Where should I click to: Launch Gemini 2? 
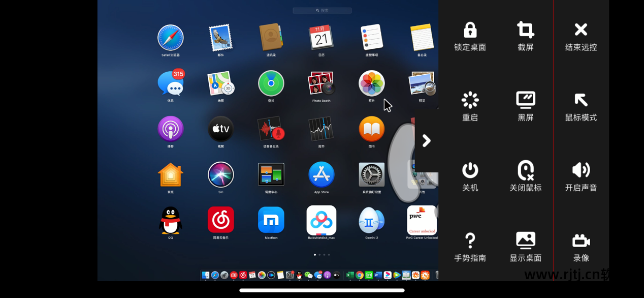pyautogui.click(x=371, y=220)
